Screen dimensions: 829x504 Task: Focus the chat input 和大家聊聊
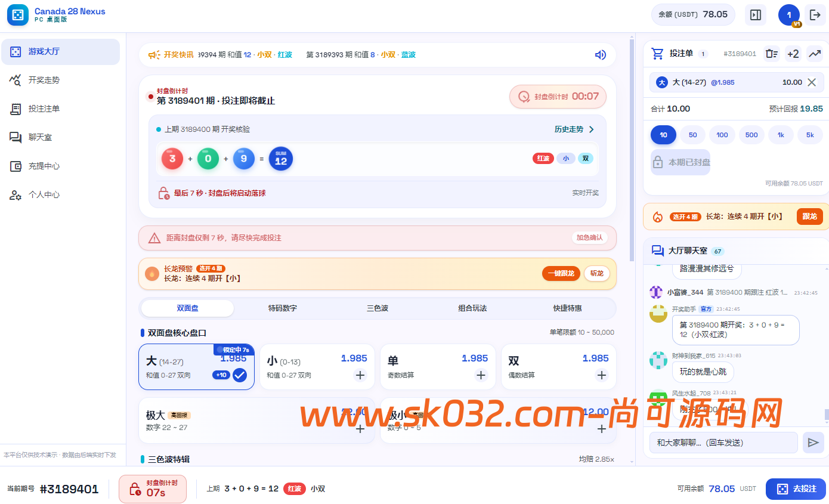point(723,443)
